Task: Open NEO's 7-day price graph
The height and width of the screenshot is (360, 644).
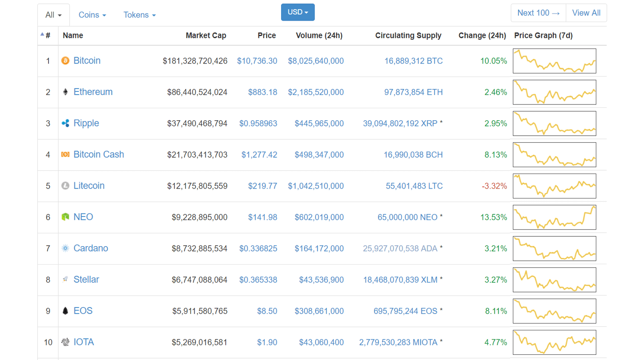Action: coord(555,217)
